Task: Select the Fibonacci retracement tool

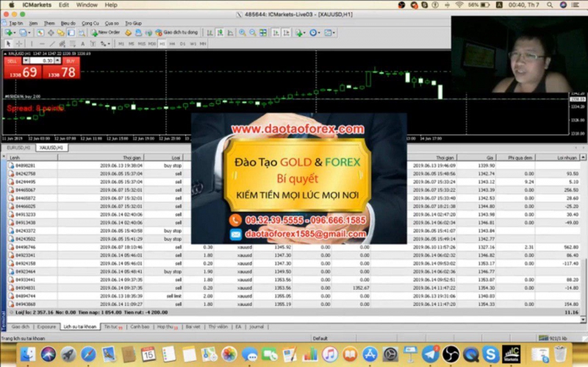Action: pos(73,44)
